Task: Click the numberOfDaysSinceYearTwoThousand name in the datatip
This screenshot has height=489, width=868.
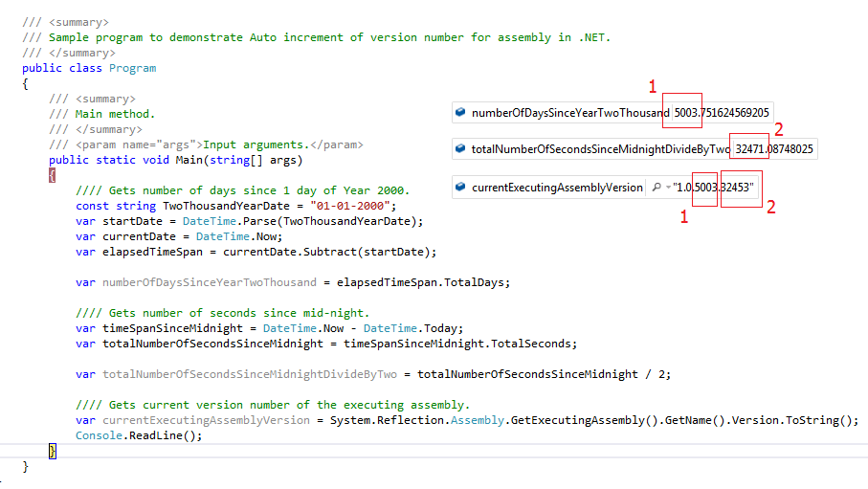Action: tap(570, 113)
